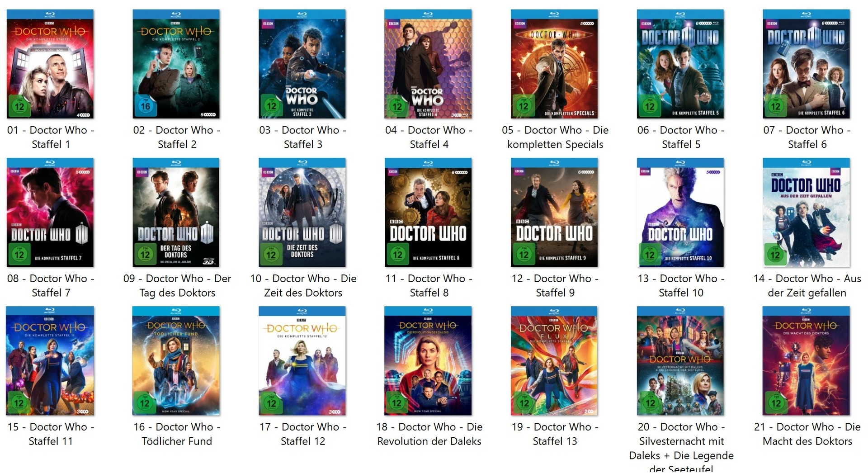
Task: Open the Staffel 13 Flux cover
Action: tap(554, 361)
